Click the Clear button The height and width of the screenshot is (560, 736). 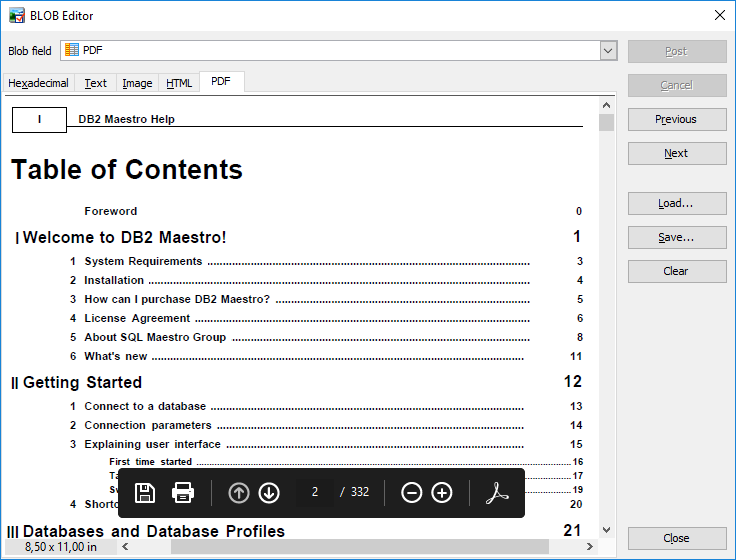click(x=676, y=271)
